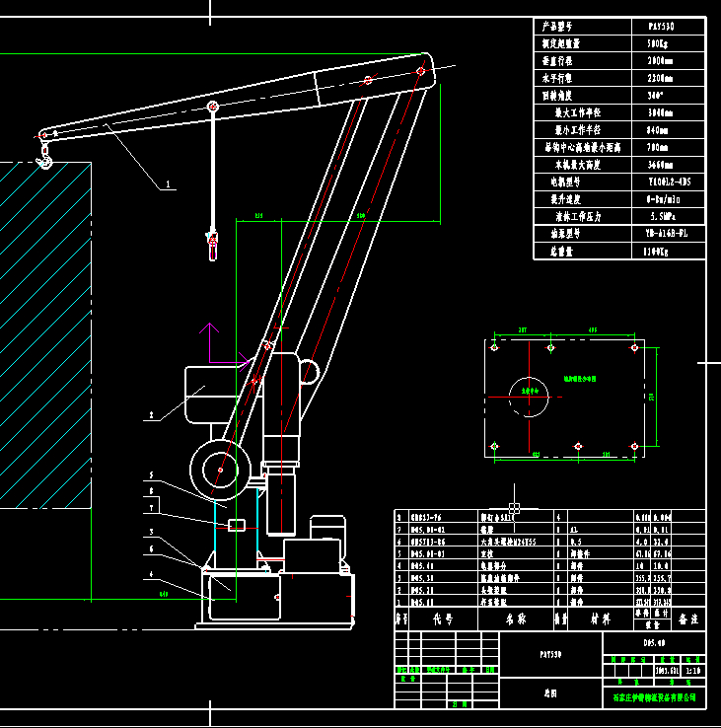This screenshot has height=728, width=721.
Task: Click the PAY530 title in the title block
Action: pyautogui.click(x=550, y=655)
